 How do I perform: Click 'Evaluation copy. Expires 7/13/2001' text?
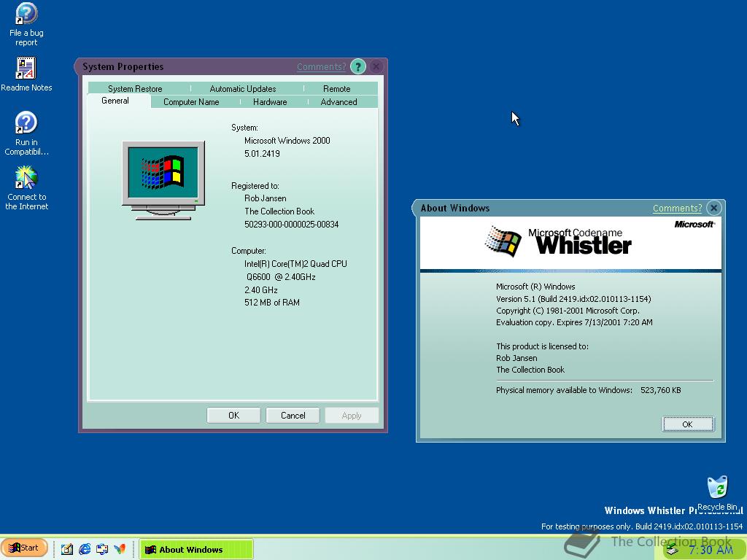point(574,322)
